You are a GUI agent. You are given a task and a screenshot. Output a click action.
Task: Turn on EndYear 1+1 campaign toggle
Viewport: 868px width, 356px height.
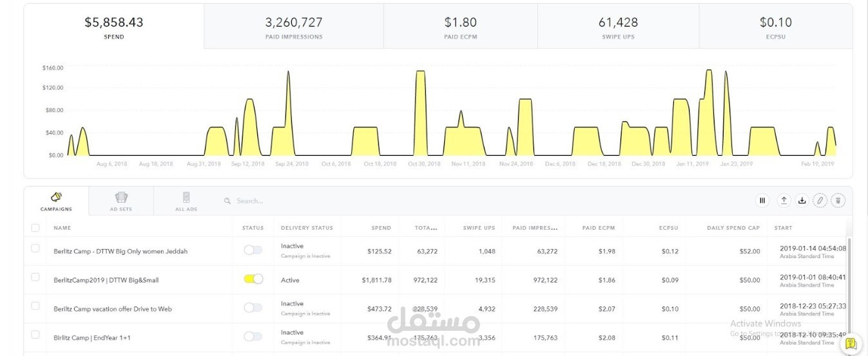[x=253, y=337]
